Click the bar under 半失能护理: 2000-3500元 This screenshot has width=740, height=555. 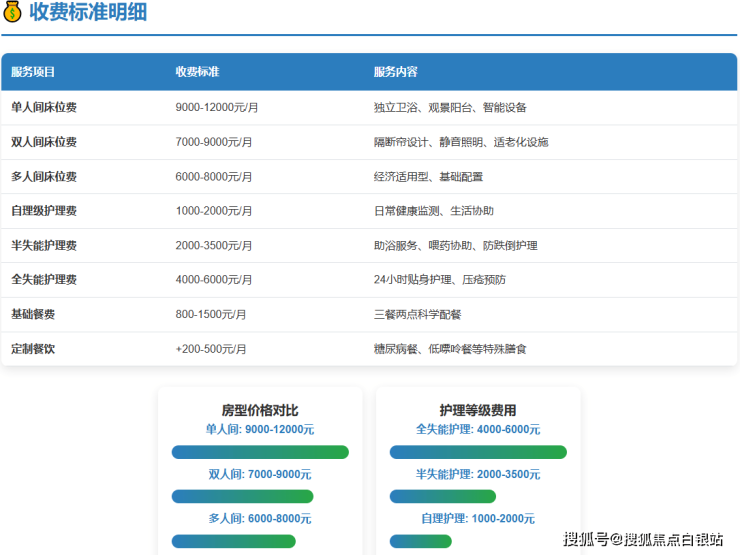pos(442,496)
